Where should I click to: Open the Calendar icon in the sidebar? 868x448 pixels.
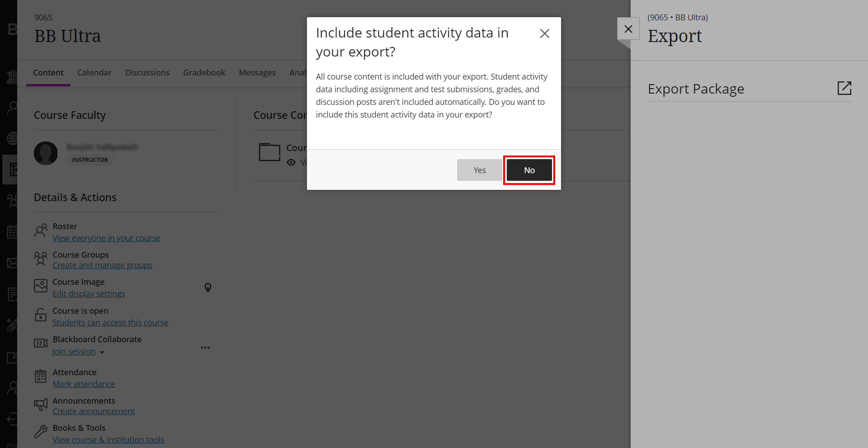click(x=11, y=232)
